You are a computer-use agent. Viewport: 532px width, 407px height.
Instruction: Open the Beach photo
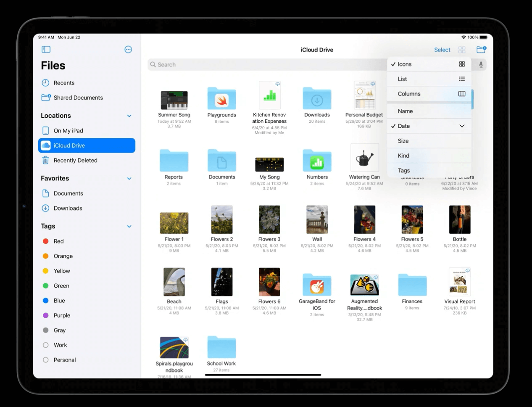(174, 282)
